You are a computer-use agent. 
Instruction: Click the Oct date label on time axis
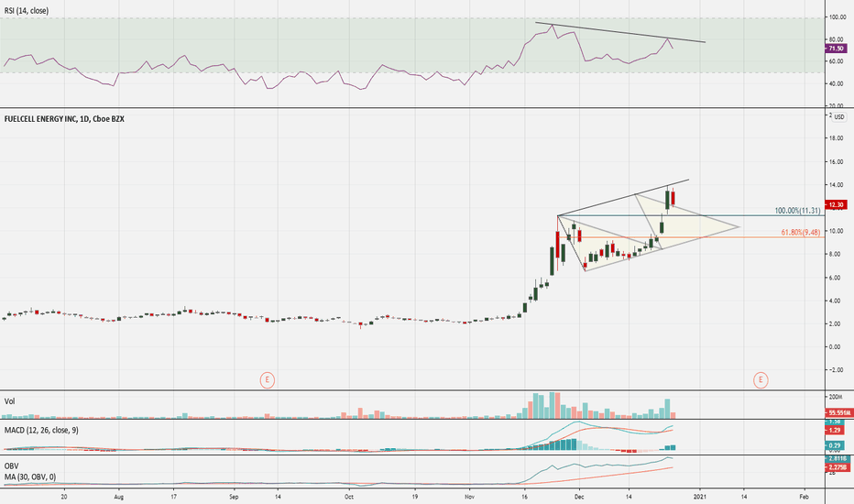[x=349, y=497]
